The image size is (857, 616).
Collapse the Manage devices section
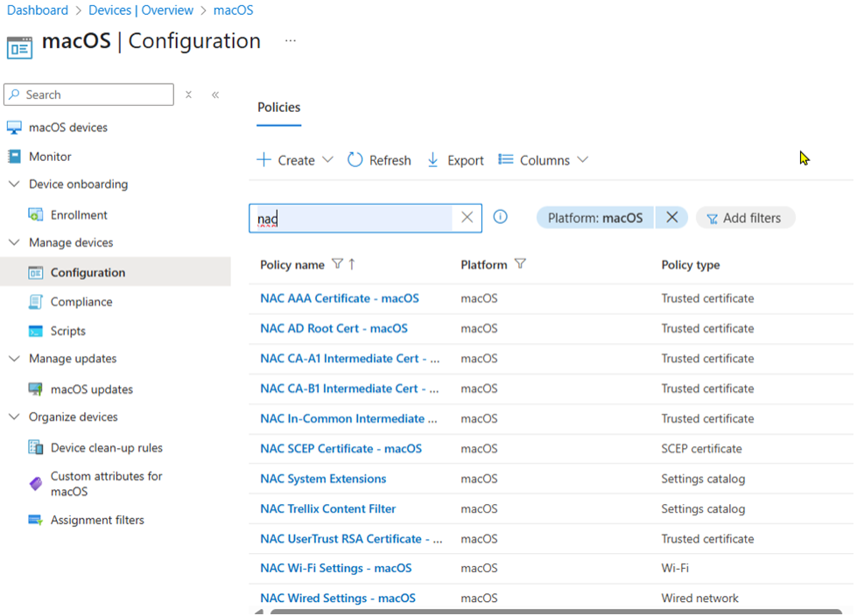point(14,242)
